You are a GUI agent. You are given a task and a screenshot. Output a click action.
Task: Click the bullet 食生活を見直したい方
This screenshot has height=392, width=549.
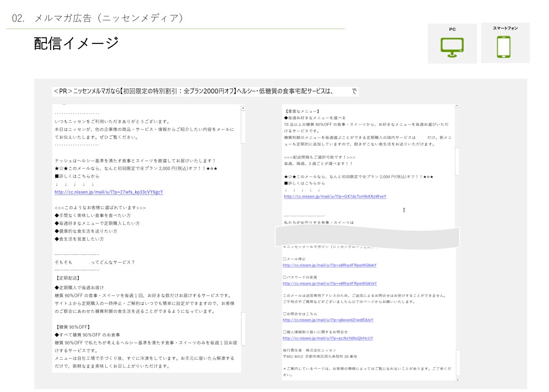coord(80,238)
